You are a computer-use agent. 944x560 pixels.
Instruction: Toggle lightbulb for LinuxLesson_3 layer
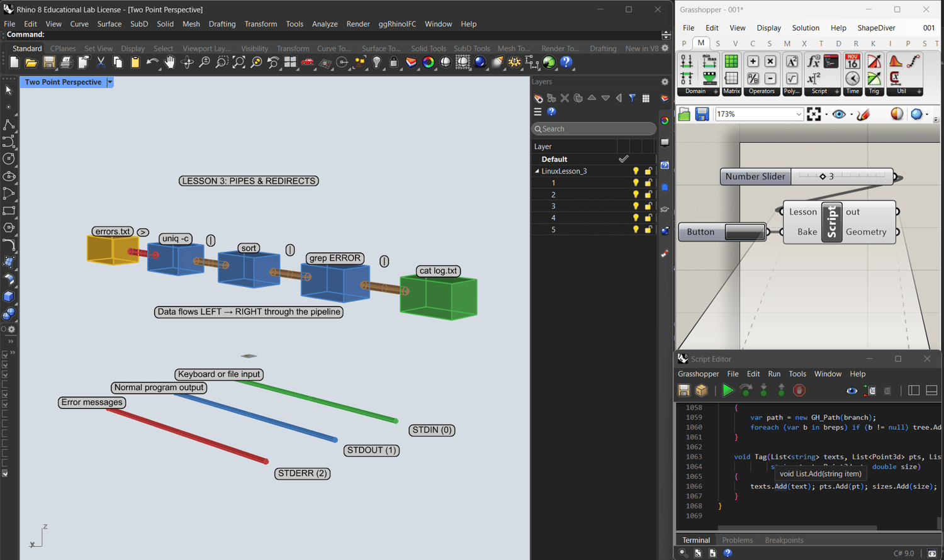(636, 171)
